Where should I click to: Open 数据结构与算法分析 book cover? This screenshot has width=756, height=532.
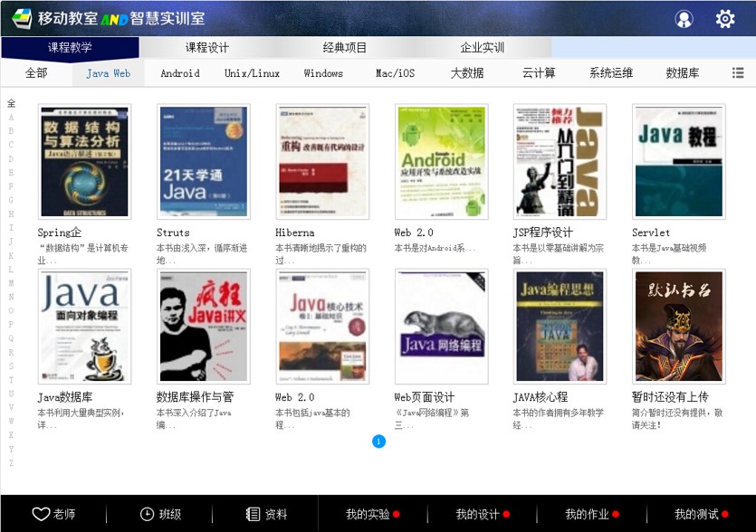coord(84,161)
